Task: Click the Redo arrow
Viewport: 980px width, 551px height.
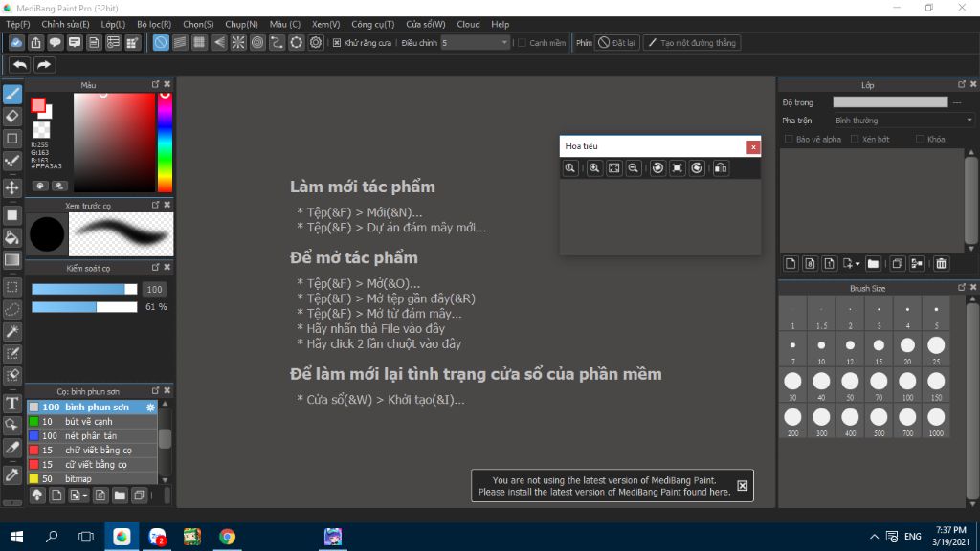Action: [44, 65]
